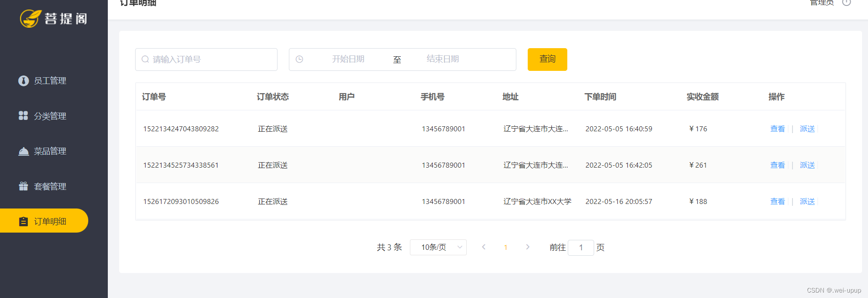This screenshot has width=868, height=298.
Task: Click the 请输入订单号 input field
Action: [x=206, y=60]
